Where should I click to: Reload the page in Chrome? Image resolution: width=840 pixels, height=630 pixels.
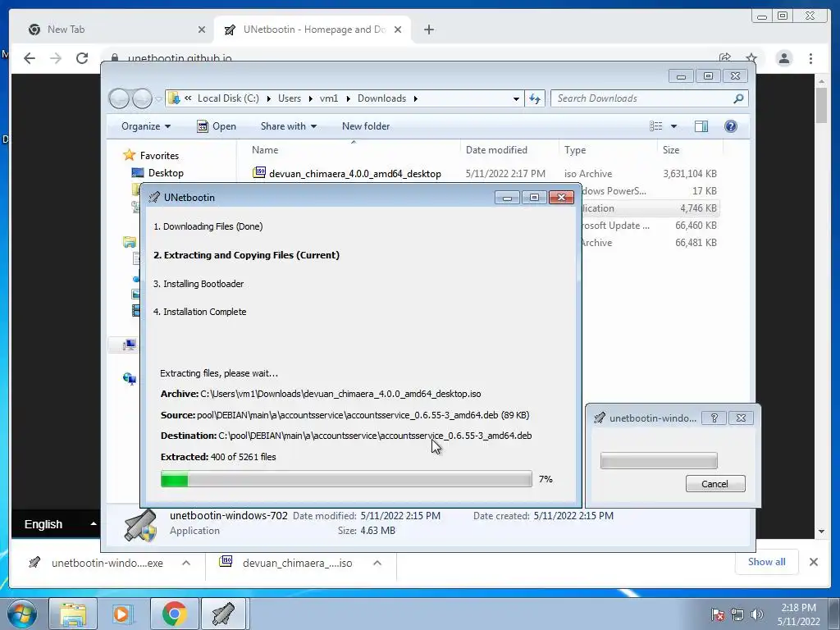[x=82, y=58]
